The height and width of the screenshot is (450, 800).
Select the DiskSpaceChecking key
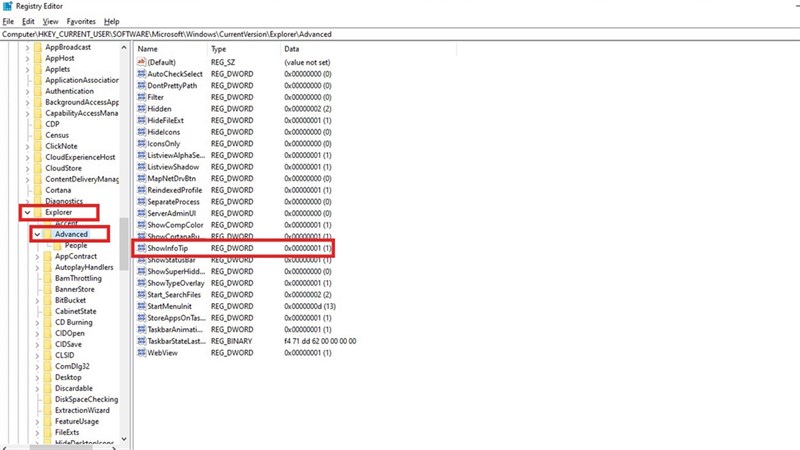pos(86,399)
